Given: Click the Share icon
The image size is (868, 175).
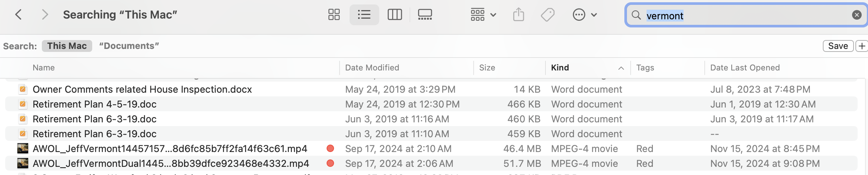Looking at the screenshot, I should coord(518,15).
